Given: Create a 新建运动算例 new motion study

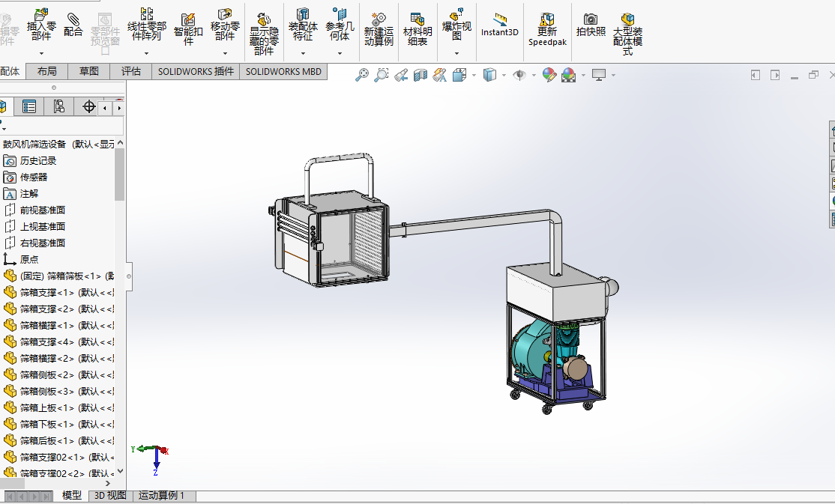Looking at the screenshot, I should click(x=379, y=29).
